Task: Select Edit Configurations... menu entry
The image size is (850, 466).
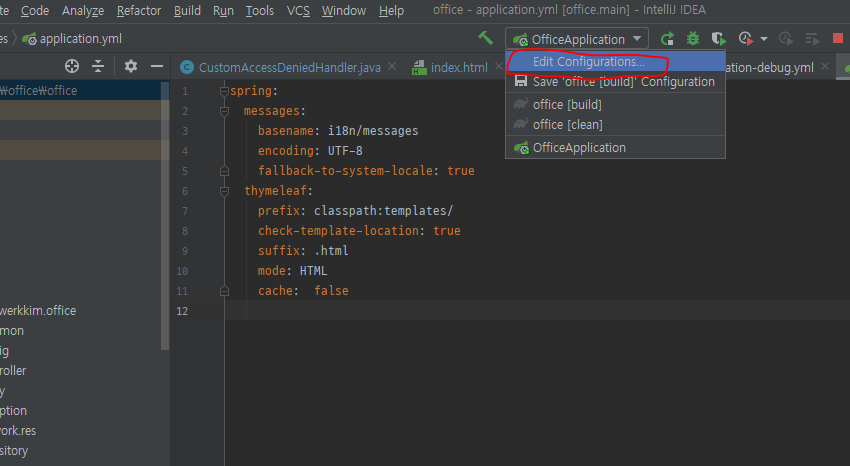Action: pos(615,62)
